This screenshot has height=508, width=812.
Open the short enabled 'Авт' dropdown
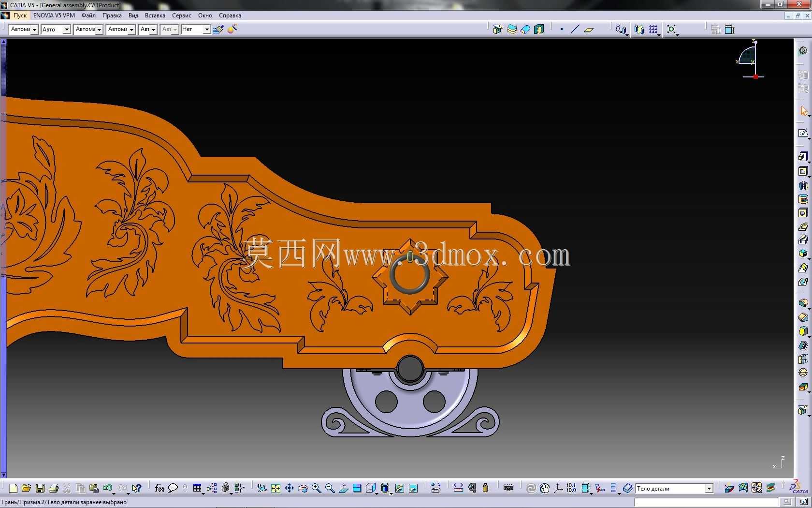[x=153, y=30]
